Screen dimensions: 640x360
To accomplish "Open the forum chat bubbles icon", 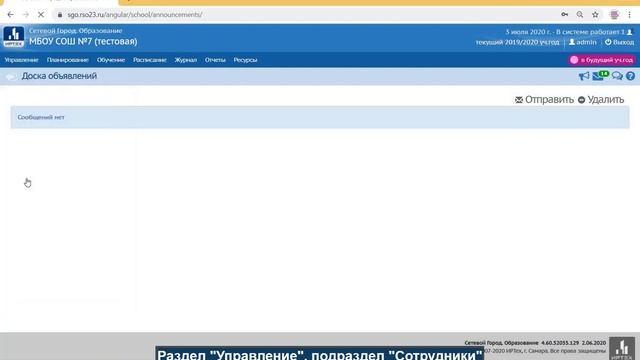I will click(x=617, y=76).
